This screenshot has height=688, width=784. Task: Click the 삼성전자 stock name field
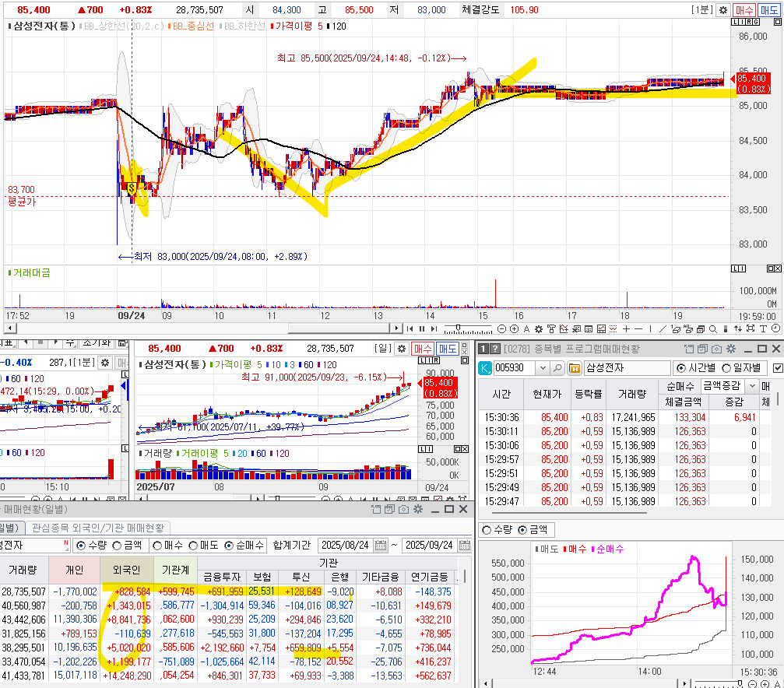tap(627, 368)
